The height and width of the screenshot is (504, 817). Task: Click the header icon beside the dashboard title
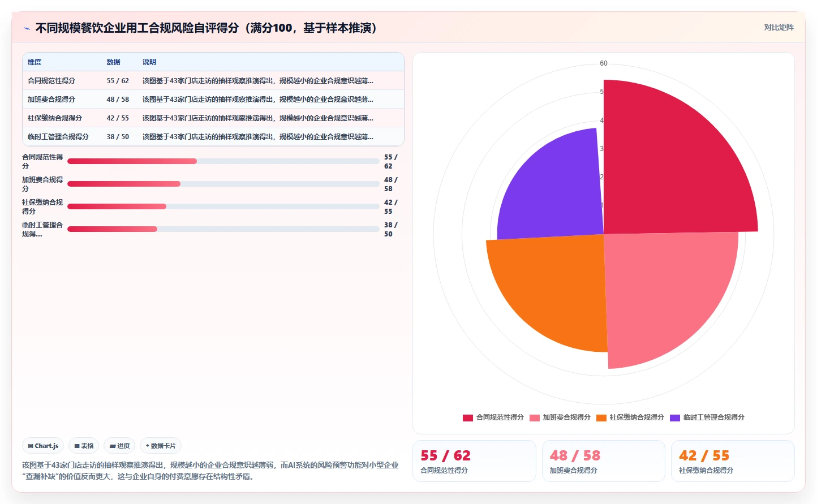[27, 28]
